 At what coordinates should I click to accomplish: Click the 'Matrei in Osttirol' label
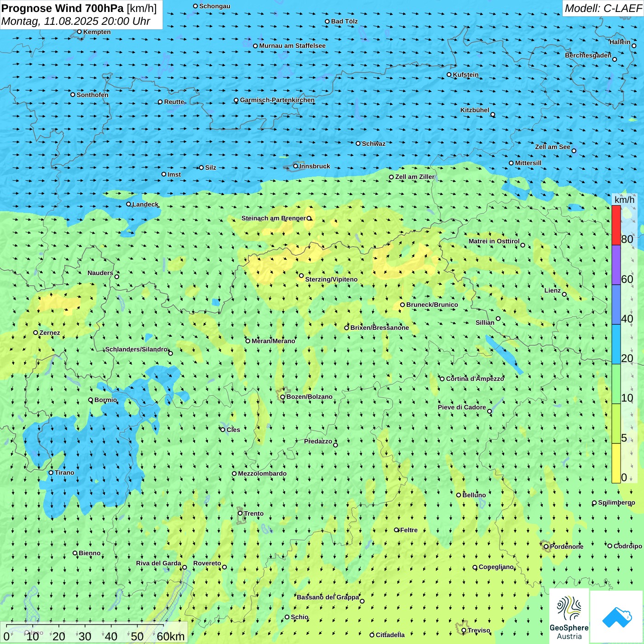click(494, 241)
